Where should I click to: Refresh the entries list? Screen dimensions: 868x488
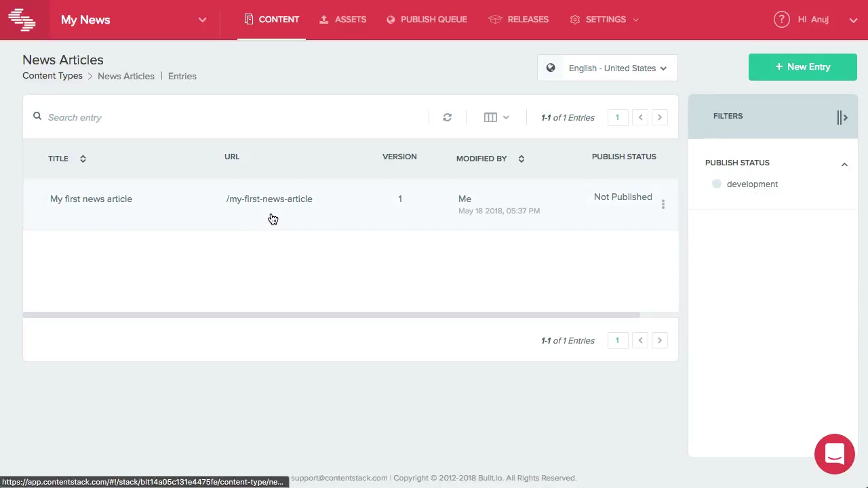[x=447, y=117]
